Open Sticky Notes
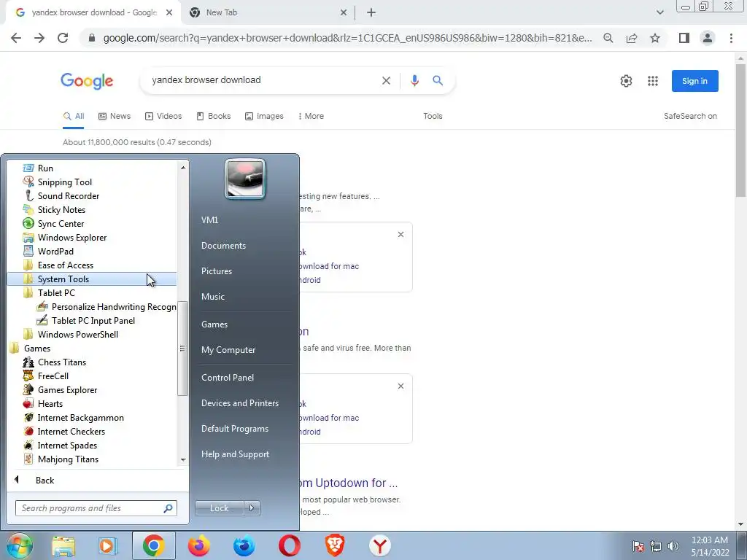 point(61,209)
